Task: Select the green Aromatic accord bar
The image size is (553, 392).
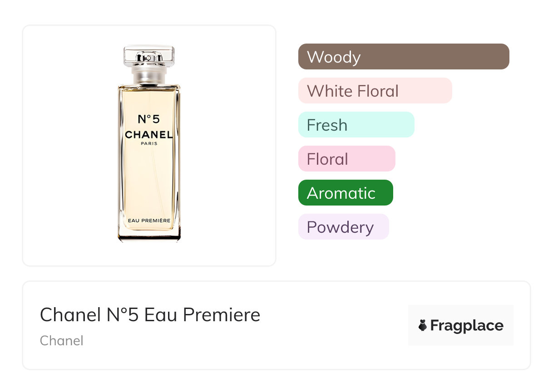Action: 346,193
